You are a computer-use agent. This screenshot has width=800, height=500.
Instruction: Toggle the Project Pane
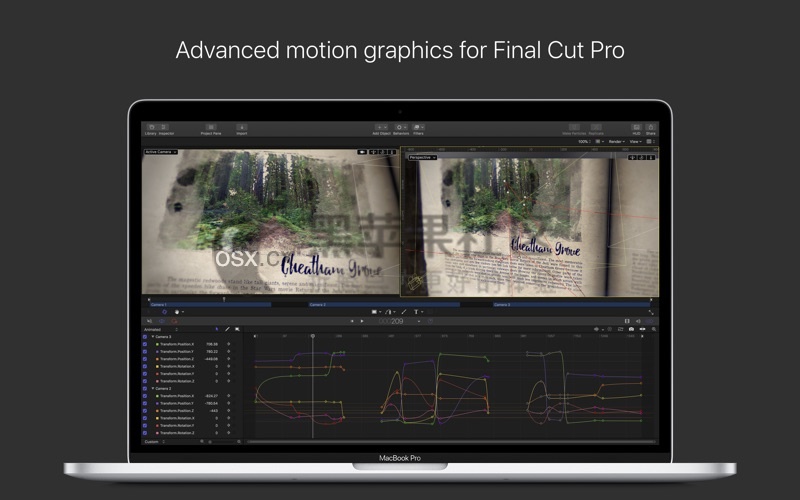(211, 127)
